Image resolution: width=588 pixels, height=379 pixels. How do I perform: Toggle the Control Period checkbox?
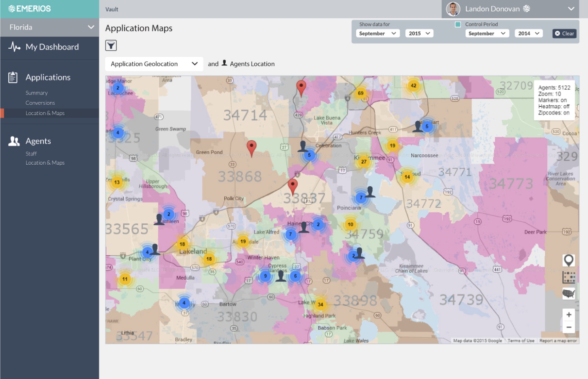pyautogui.click(x=458, y=24)
